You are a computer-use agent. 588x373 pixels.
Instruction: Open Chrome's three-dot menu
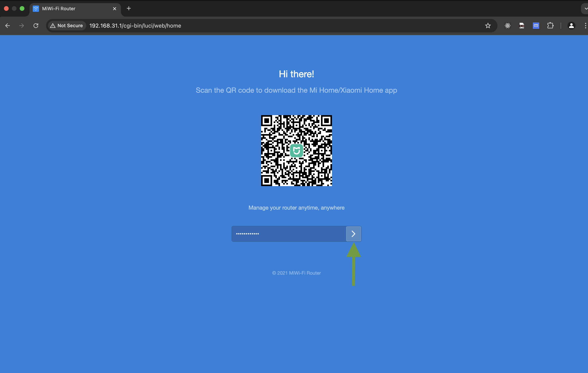coord(585,26)
